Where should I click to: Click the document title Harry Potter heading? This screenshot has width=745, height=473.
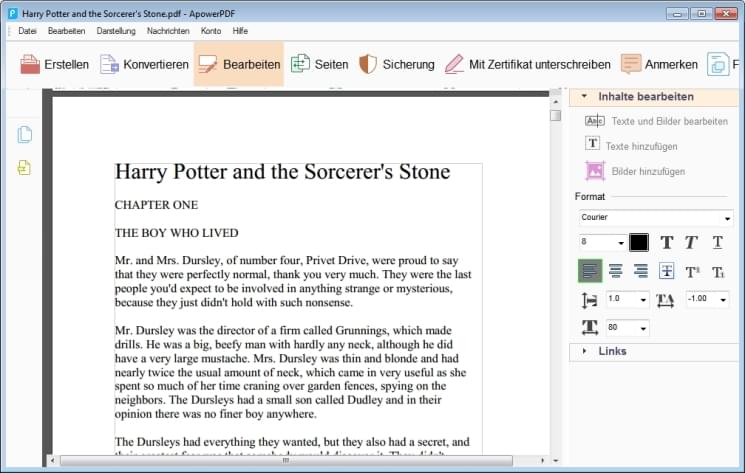[x=282, y=172]
